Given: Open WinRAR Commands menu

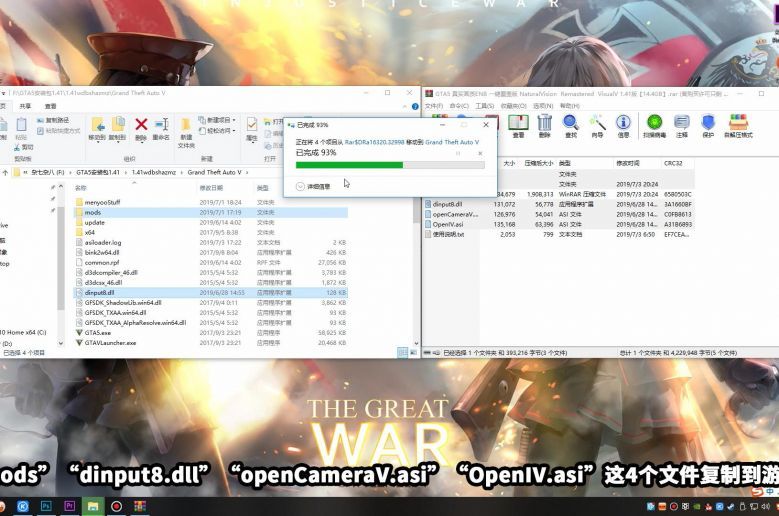Looking at the screenshot, I should [x=459, y=106].
